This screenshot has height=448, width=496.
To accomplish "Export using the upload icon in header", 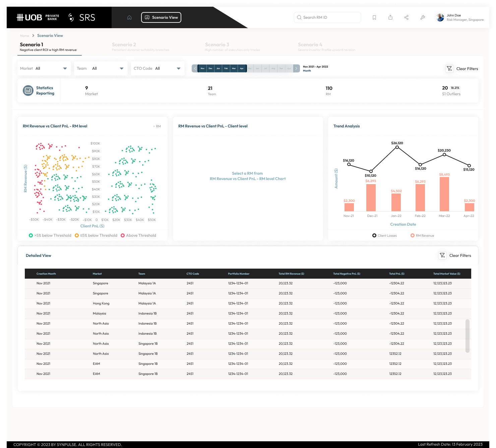I will pyautogui.click(x=390, y=17).
